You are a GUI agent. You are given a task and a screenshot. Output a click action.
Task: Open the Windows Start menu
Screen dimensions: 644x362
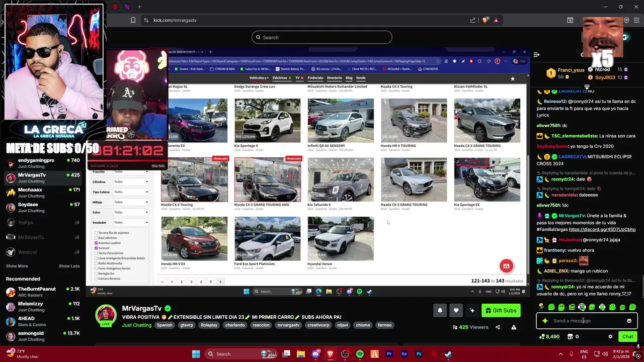point(196,354)
